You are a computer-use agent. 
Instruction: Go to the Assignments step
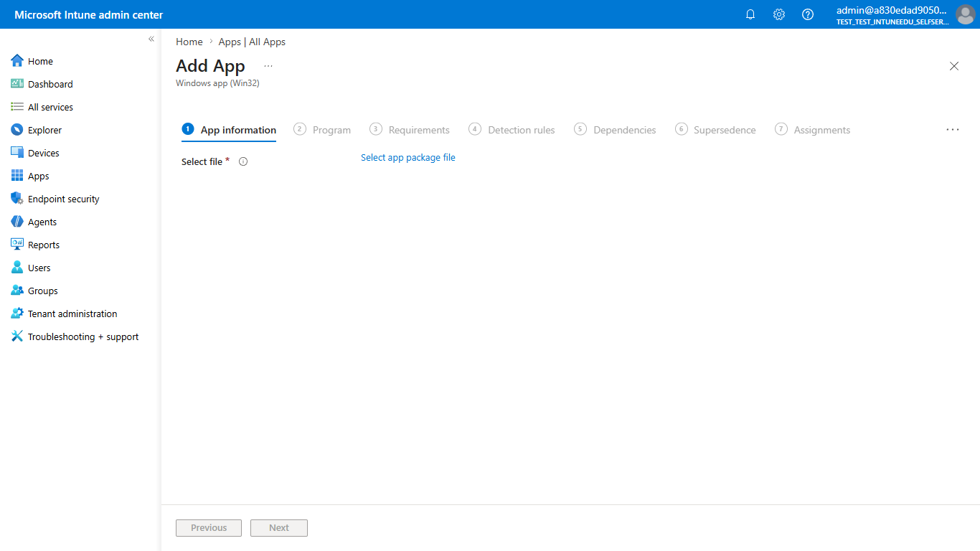pyautogui.click(x=813, y=130)
